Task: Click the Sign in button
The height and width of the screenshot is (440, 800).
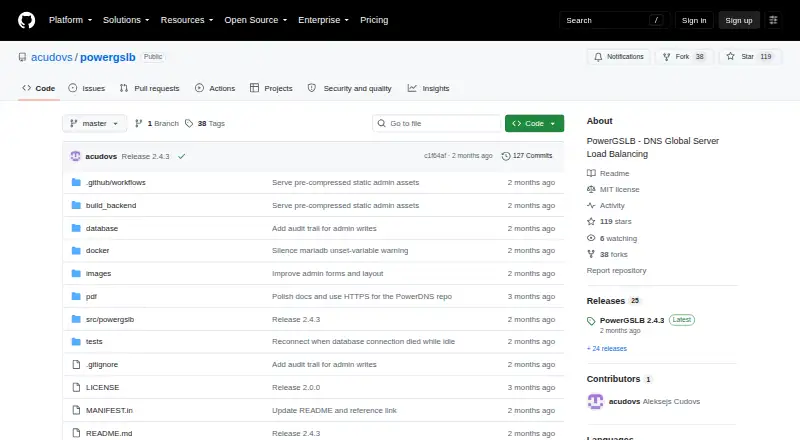Action: 694,20
